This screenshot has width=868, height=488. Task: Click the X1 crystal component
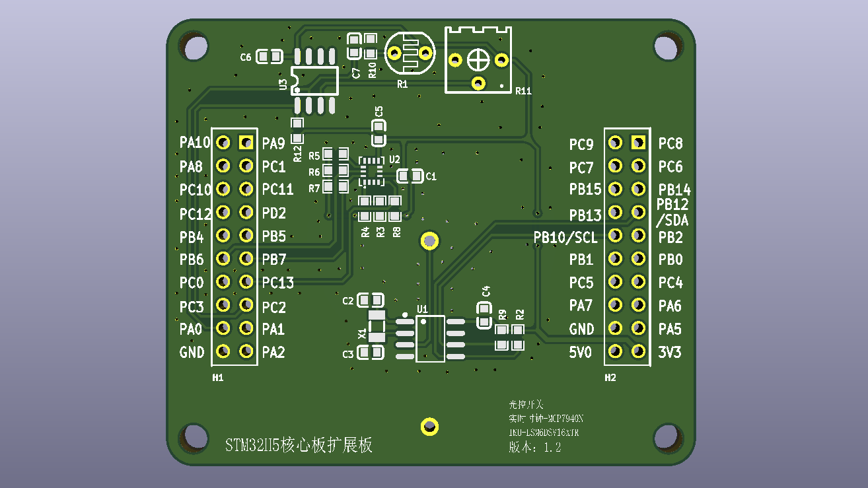(x=377, y=327)
